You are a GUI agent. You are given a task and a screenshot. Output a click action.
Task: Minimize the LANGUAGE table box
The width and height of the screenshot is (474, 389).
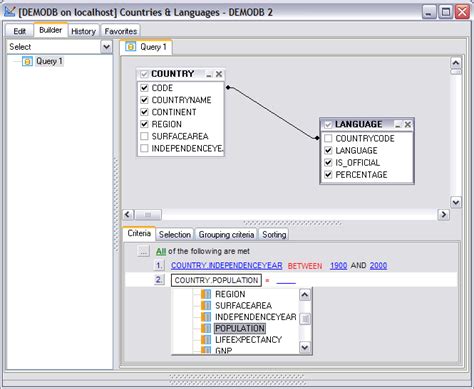[x=398, y=125]
